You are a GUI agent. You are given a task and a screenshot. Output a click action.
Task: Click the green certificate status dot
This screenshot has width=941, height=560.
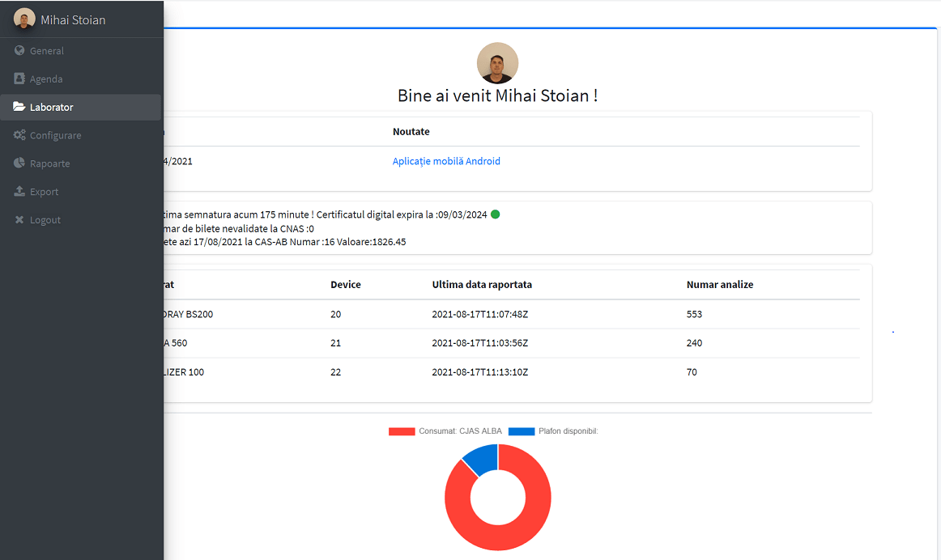495,214
